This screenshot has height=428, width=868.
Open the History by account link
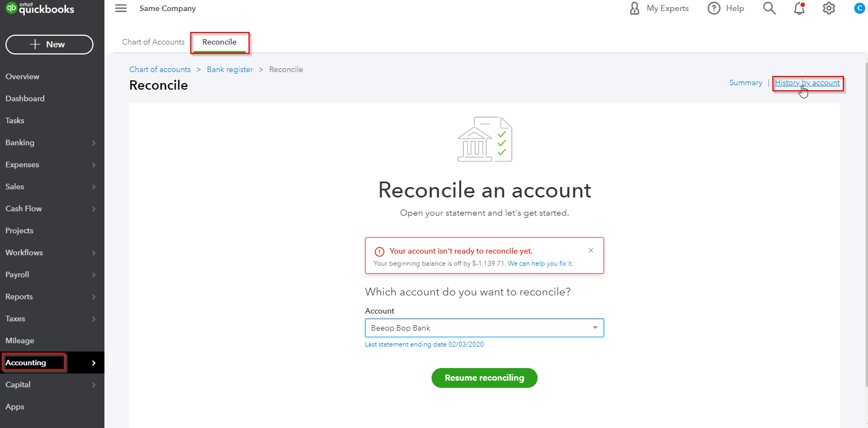(807, 83)
